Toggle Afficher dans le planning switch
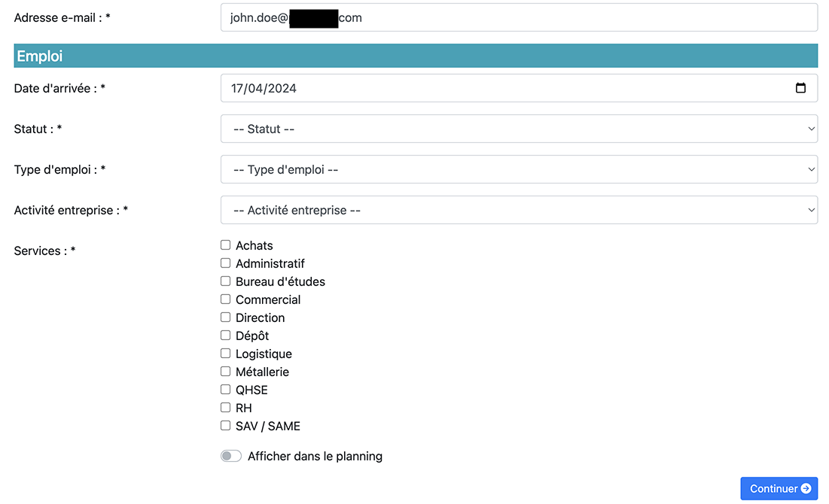The image size is (829, 504). (231, 456)
